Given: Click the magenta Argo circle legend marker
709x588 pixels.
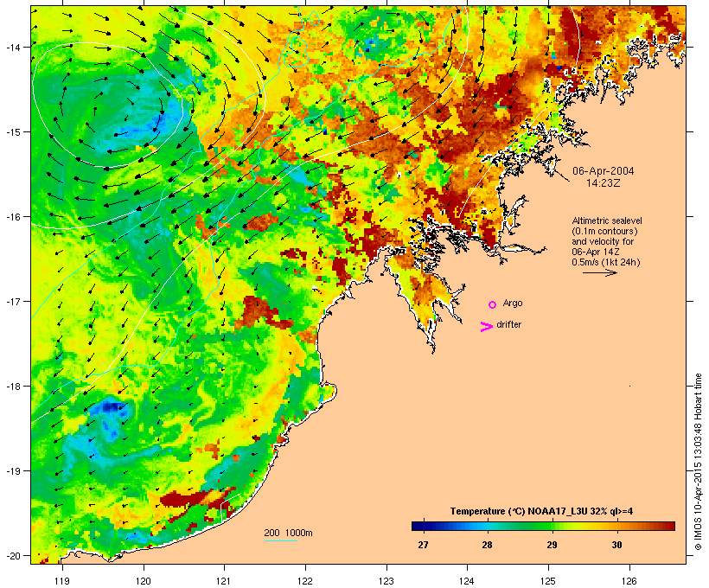Looking at the screenshot, I should tap(493, 305).
